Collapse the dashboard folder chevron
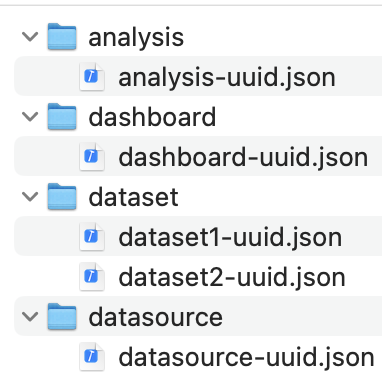This screenshot has width=382, height=374. 30,117
